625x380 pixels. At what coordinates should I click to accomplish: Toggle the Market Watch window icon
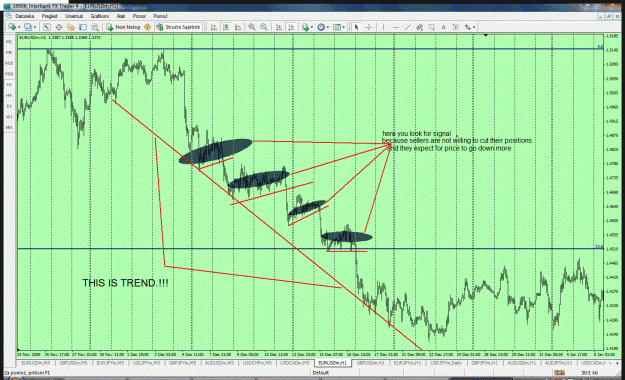click(47, 27)
